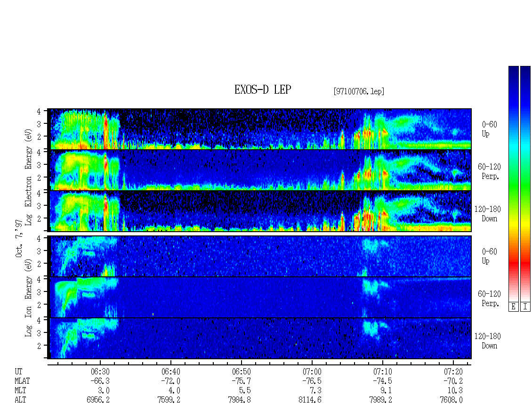
Task: Select the electron 60-120 Perp. pitch angle label
Action: [x=489, y=171]
